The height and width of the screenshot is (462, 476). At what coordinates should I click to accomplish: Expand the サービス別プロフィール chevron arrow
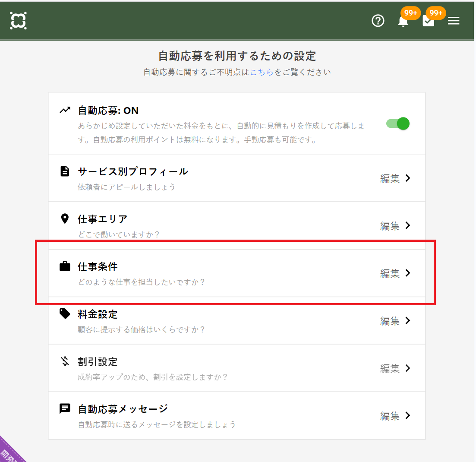408,178
